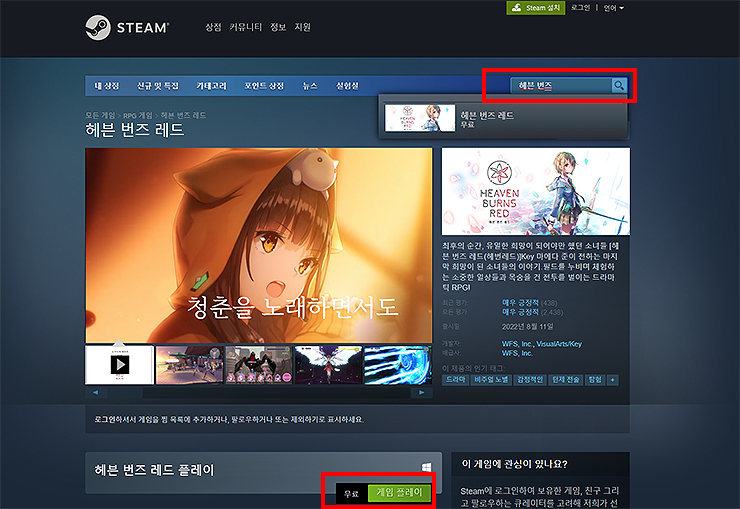Open the fourth screenshot with wings
Screen dimensions: 740x509
click(328, 365)
